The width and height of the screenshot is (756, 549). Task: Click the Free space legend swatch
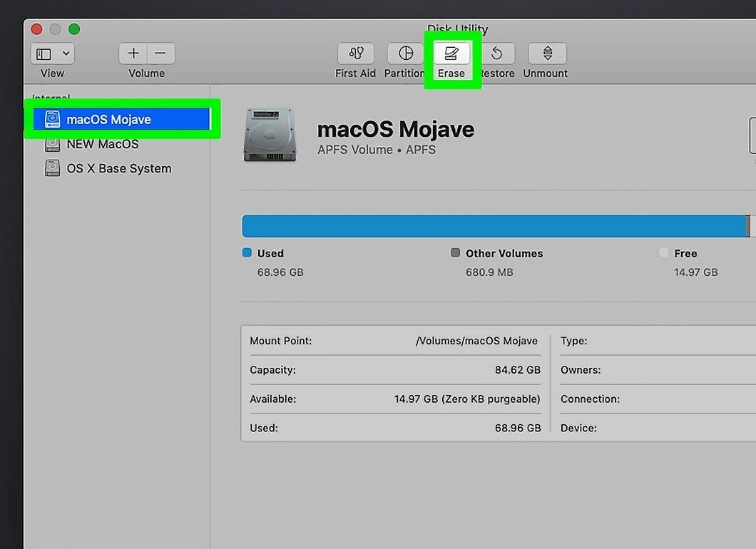click(664, 252)
